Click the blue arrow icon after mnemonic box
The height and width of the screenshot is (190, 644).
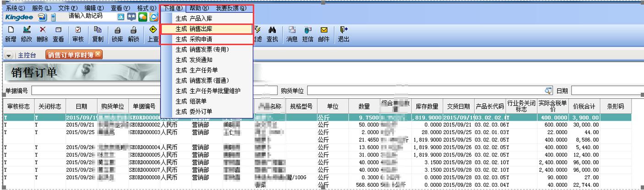(x=121, y=17)
